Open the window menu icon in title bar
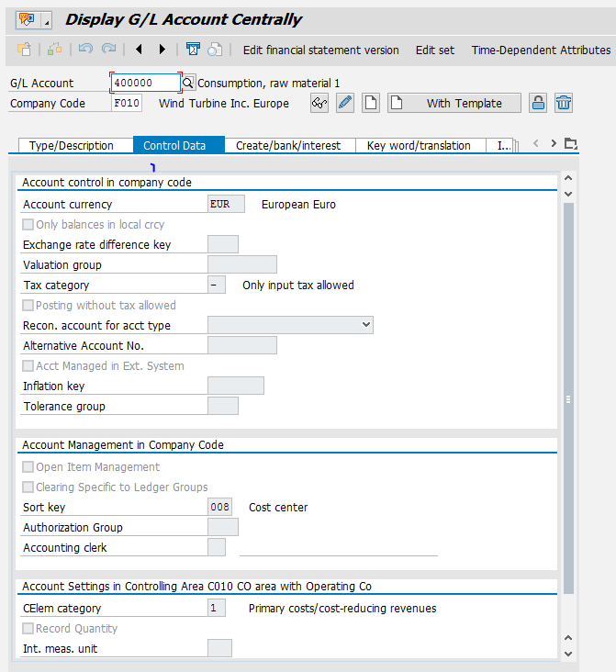616x672 pixels. (x=28, y=19)
